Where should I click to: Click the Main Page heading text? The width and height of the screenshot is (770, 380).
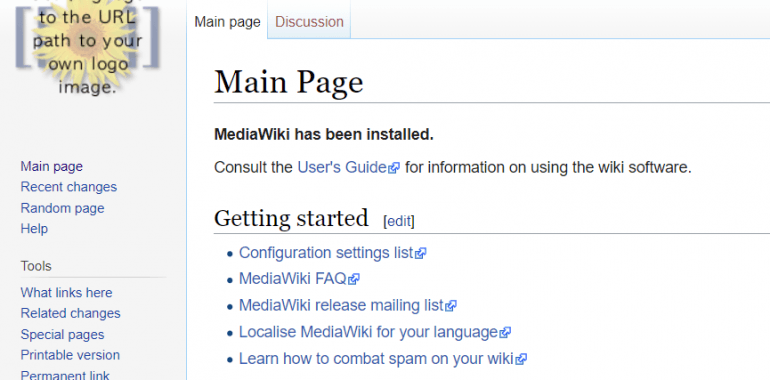(x=289, y=82)
